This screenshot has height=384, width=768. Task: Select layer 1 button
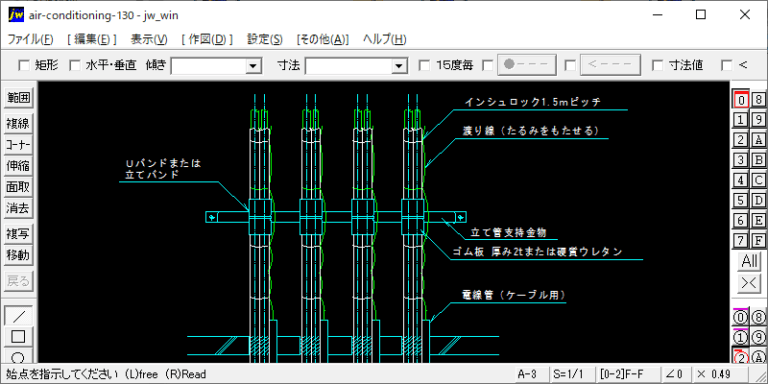coord(741,120)
